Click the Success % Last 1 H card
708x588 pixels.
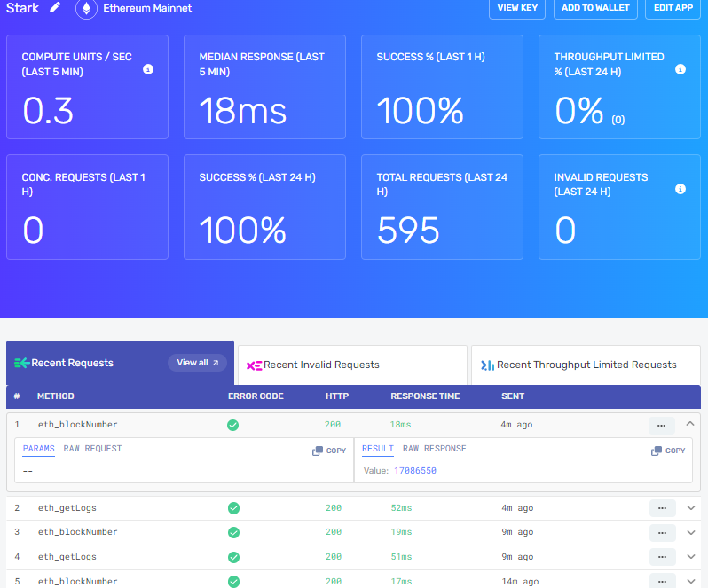click(x=442, y=87)
